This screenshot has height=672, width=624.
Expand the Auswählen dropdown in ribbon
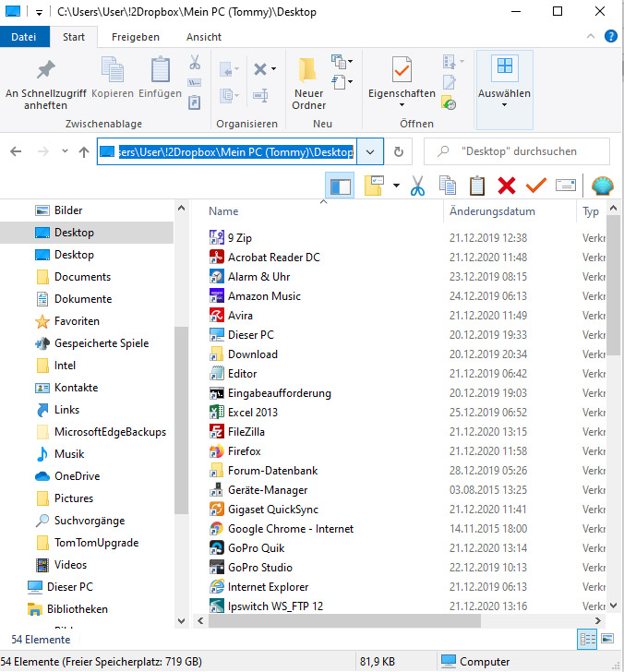(504, 105)
